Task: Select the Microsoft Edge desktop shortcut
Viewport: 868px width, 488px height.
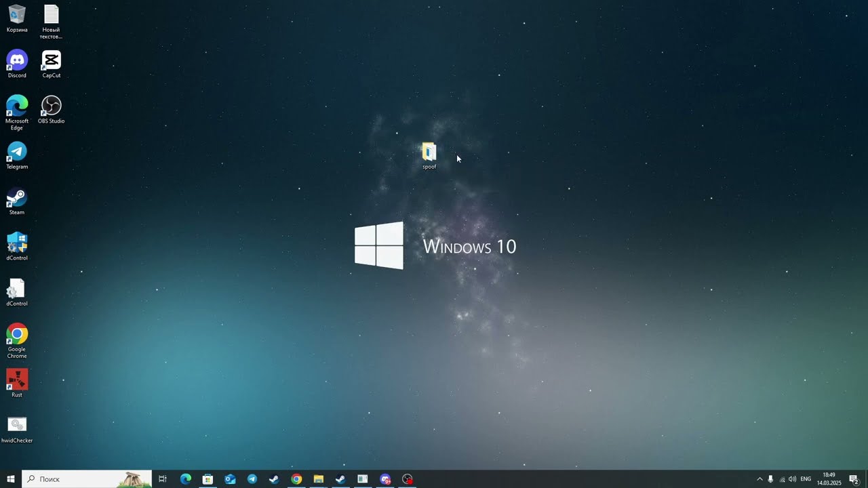Action: [x=17, y=113]
